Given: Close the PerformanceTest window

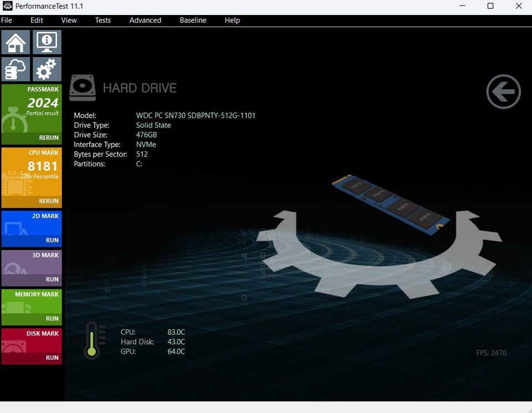Looking at the screenshot, I should [519, 6].
